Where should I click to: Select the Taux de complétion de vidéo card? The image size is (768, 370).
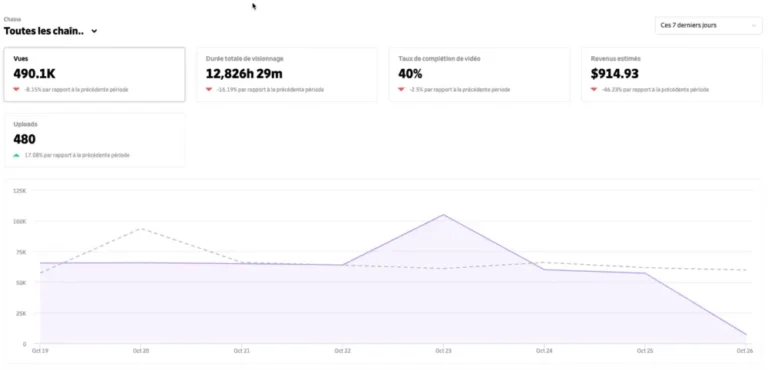pos(480,74)
